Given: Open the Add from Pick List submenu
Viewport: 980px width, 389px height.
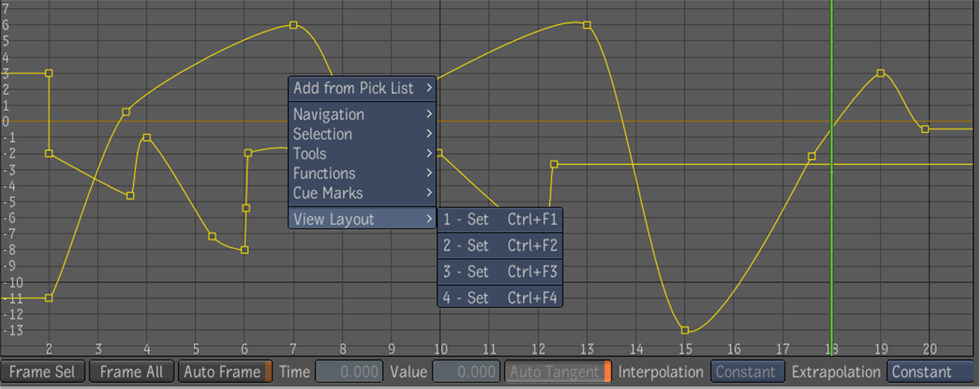Looking at the screenshot, I should 362,88.
